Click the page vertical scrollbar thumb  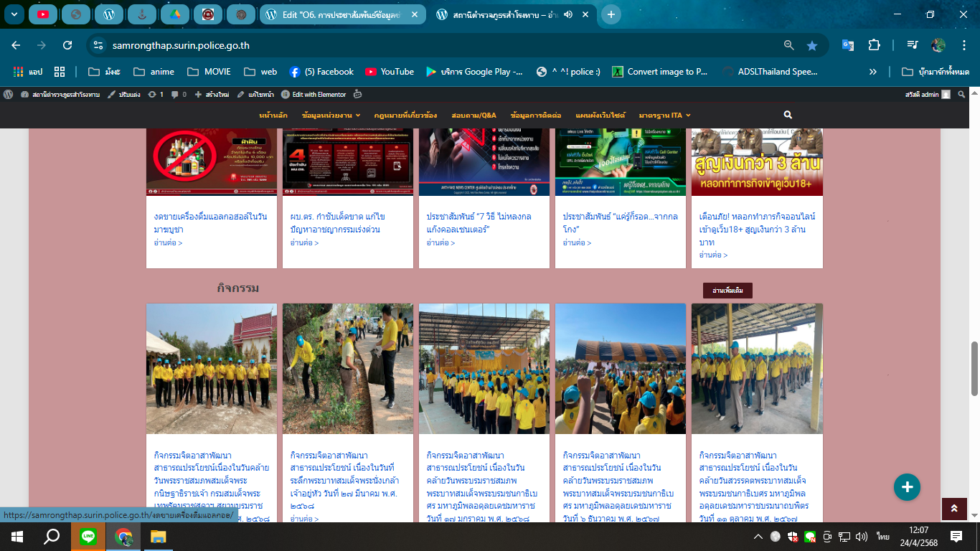974,368
